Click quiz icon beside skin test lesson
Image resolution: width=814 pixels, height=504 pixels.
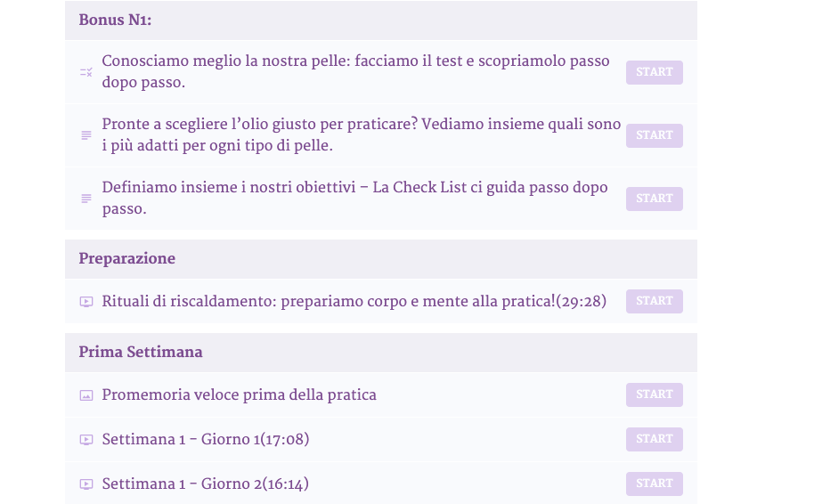click(x=86, y=72)
